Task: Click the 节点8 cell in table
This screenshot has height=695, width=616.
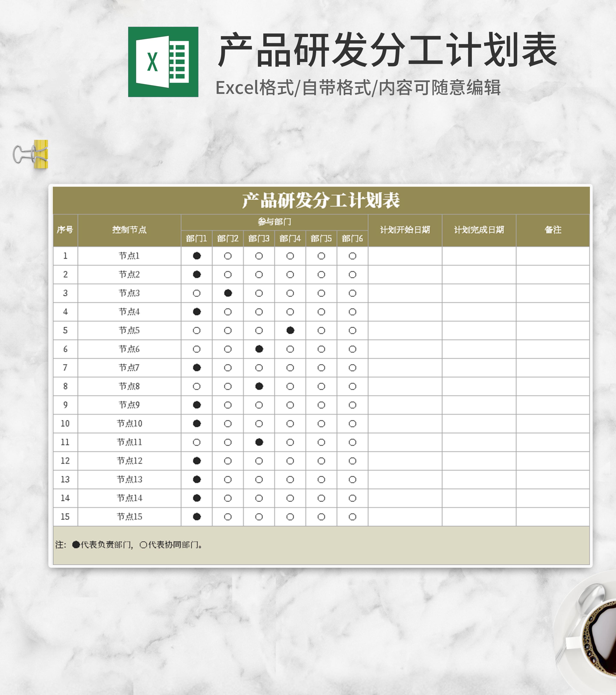Action: [x=129, y=386]
